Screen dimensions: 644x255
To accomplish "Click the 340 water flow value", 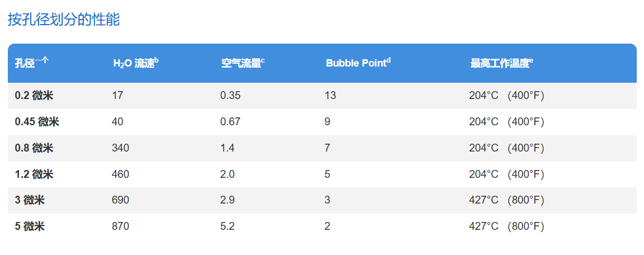I will click(120, 148).
